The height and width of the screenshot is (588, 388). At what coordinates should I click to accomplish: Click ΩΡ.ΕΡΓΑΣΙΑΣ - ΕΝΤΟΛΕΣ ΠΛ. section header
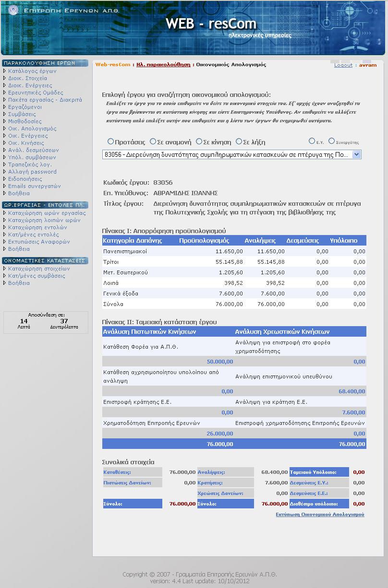click(x=45, y=205)
